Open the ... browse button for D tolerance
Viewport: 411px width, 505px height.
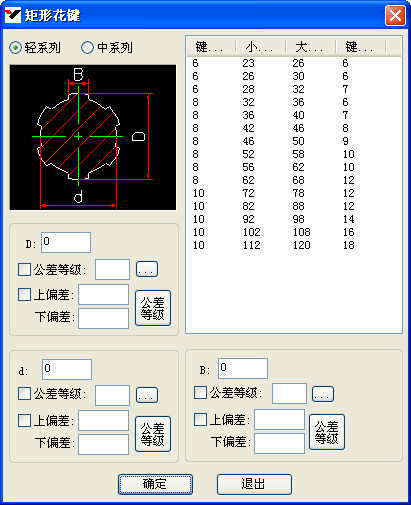coord(147,269)
